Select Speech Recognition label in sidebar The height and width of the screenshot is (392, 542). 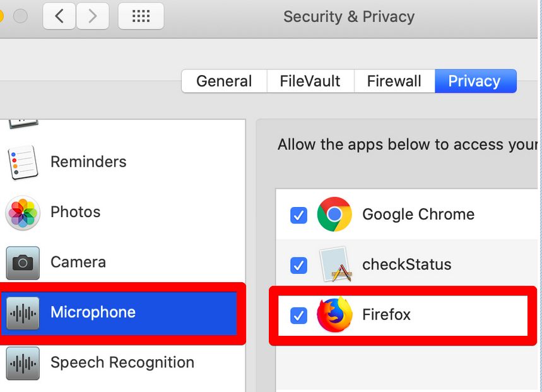pyautogui.click(x=122, y=363)
